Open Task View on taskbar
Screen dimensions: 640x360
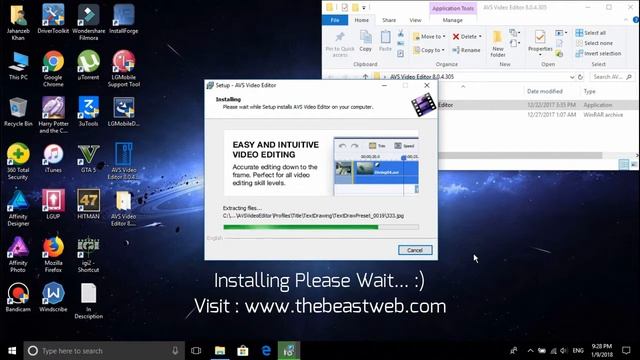(x=196, y=351)
